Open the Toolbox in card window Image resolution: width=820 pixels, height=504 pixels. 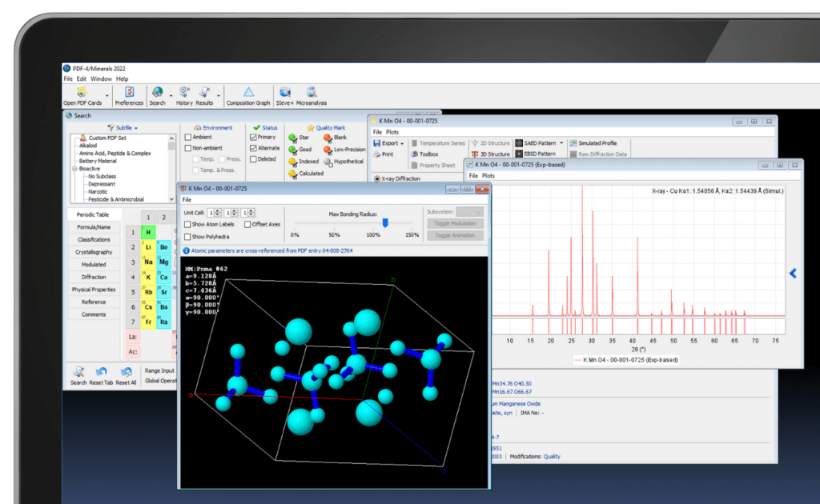pyautogui.click(x=424, y=154)
